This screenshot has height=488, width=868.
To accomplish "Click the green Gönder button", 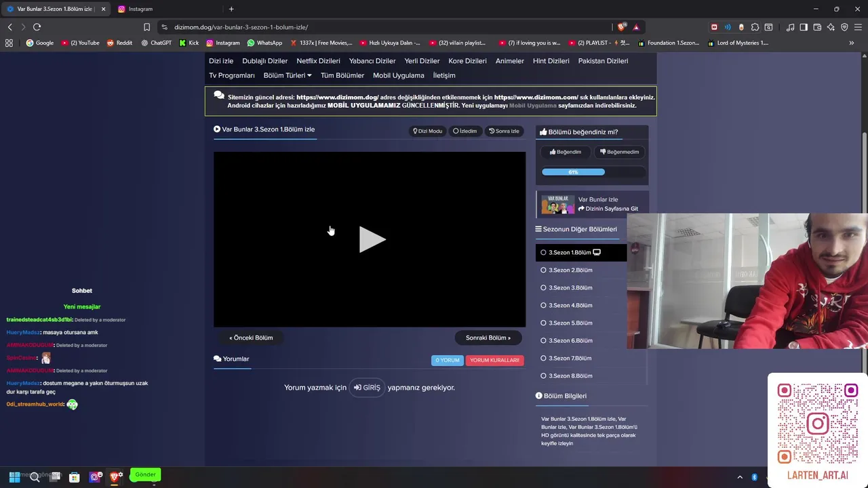I will [x=145, y=474].
